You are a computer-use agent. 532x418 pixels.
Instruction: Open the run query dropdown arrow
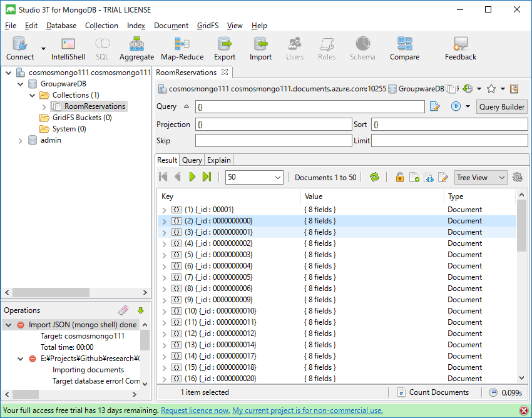(x=468, y=106)
